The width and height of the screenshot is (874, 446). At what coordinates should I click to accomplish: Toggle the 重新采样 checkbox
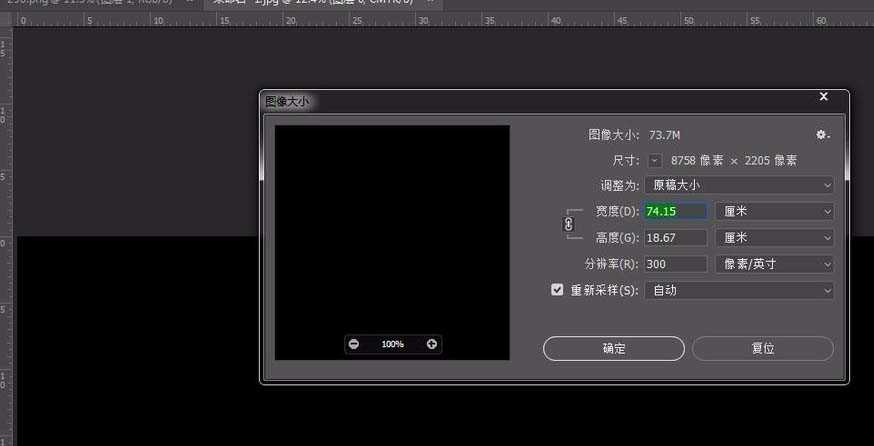[x=558, y=290]
